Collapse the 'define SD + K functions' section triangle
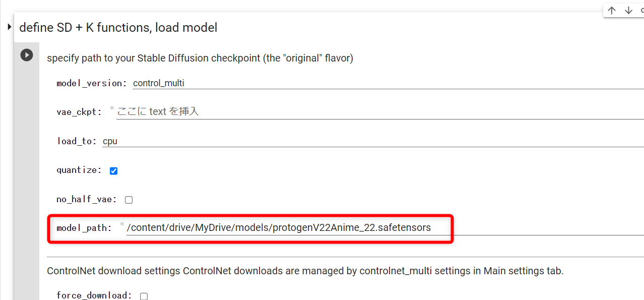Screen dimensions: 644x300 [x=9, y=27]
